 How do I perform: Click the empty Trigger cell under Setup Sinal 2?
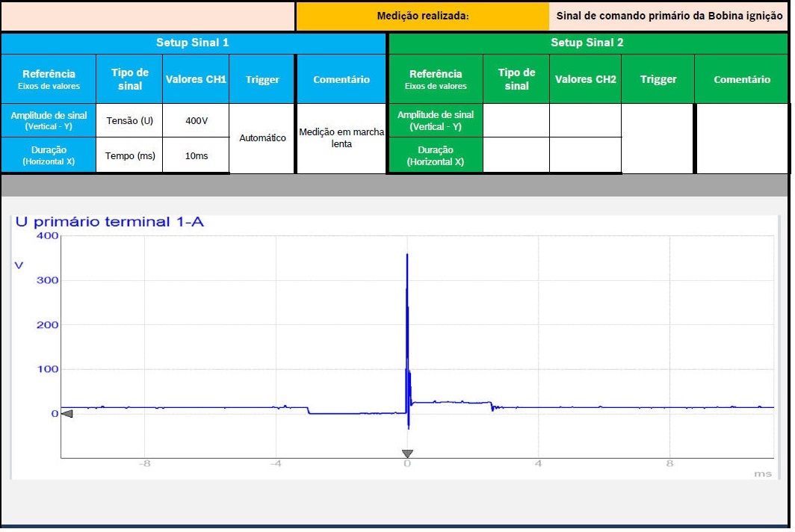[x=658, y=138]
